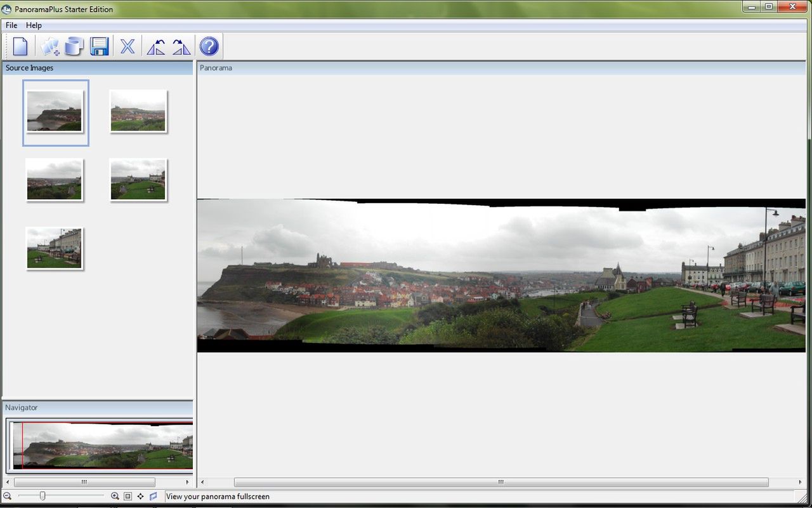The height and width of the screenshot is (508, 812).
Task: Click the Add Images icon in toolbar
Action: [x=49, y=46]
